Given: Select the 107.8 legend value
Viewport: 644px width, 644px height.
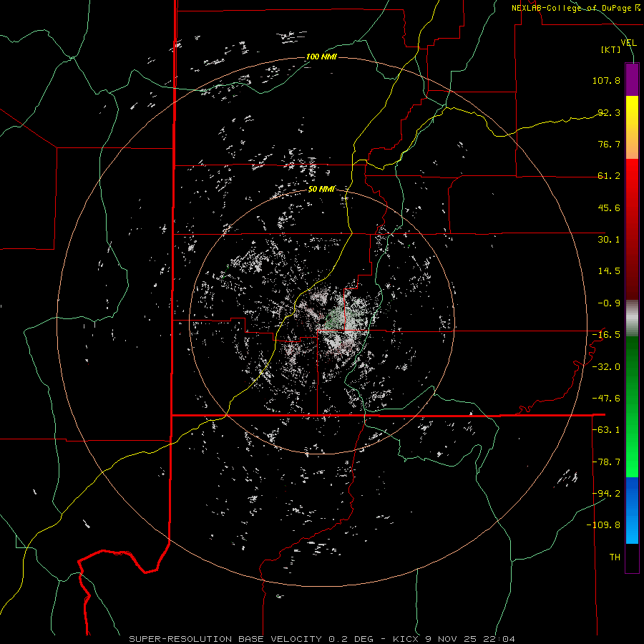Looking at the screenshot, I should [606, 80].
